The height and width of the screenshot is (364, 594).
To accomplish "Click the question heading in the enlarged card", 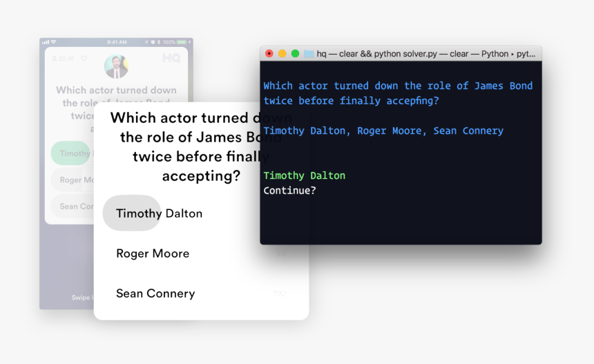I will pos(201,146).
